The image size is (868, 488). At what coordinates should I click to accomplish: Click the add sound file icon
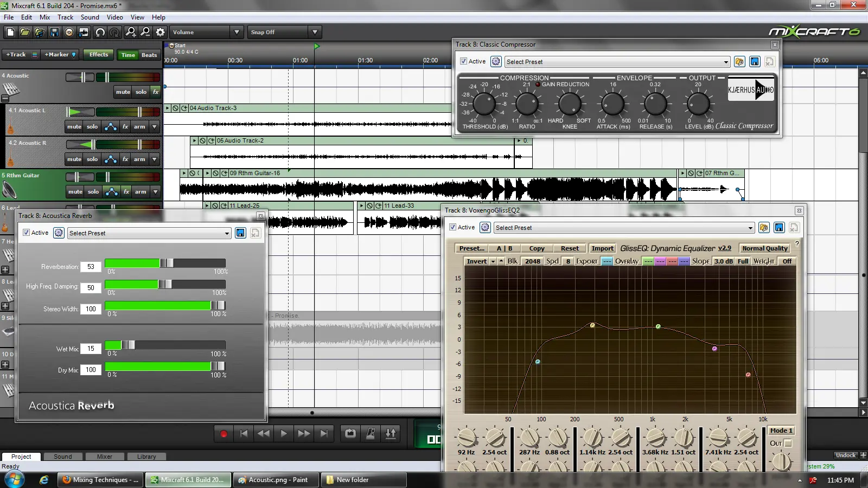[40, 33]
